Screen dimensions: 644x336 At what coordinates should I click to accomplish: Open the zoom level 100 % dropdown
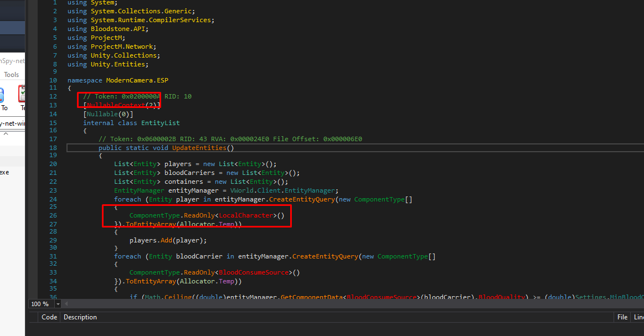(x=58, y=304)
